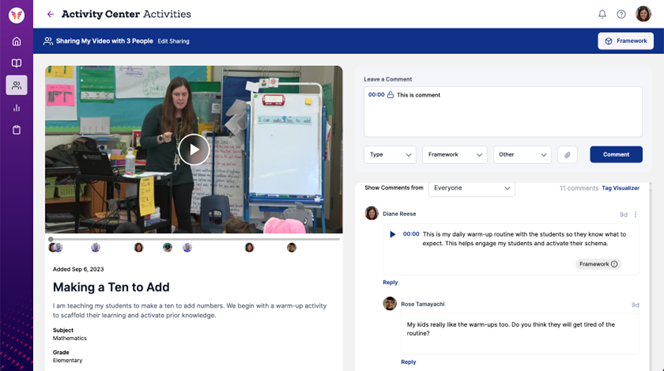This screenshot has height=371, width=664.
Task: Click the name Diane Reese
Action: 399,214
